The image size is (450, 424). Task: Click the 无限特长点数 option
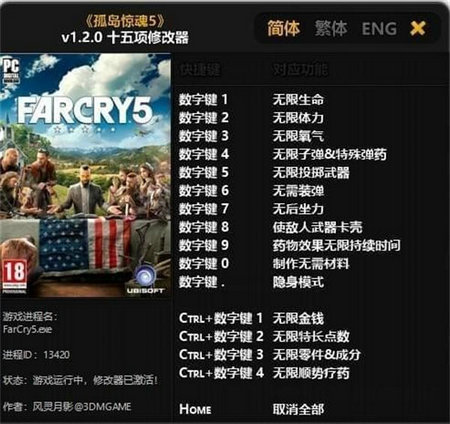pos(311,336)
